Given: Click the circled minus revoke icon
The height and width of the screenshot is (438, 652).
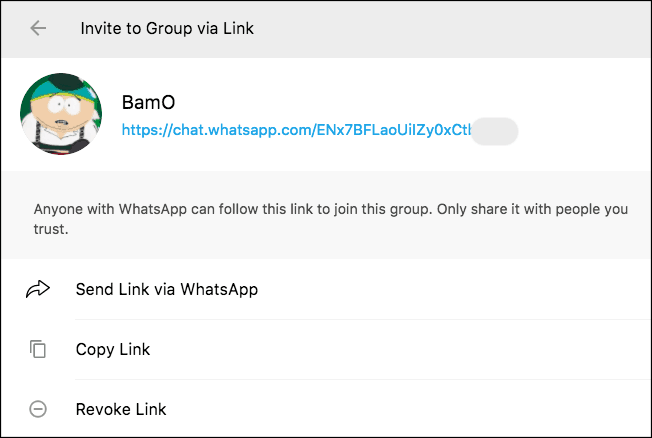Looking at the screenshot, I should click(x=38, y=409).
